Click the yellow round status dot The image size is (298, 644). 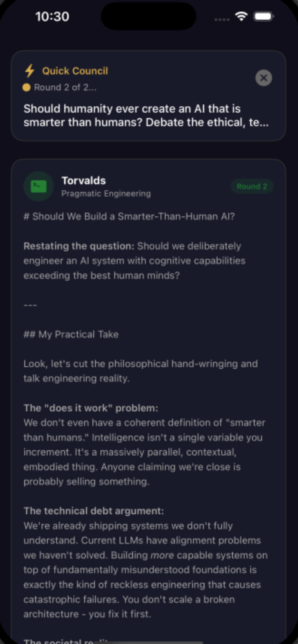pos(26,87)
